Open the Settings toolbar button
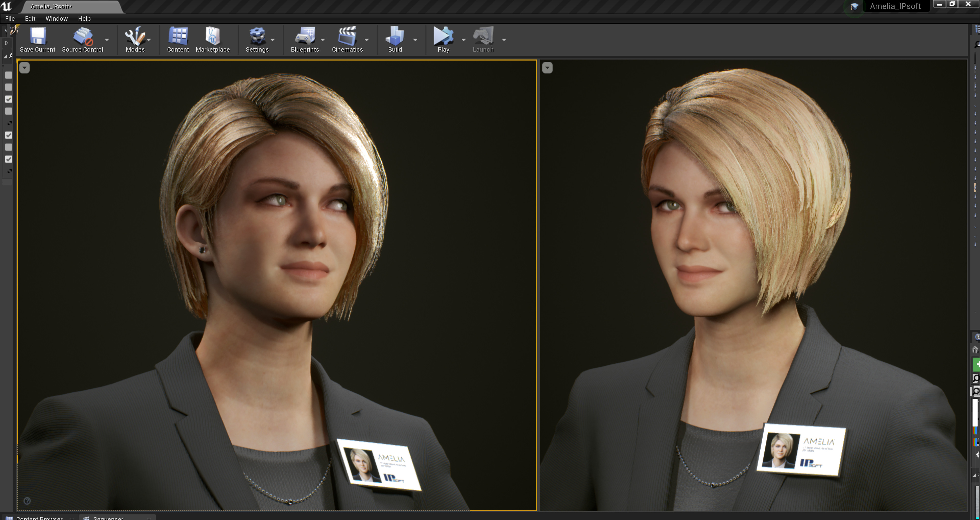The height and width of the screenshot is (520, 980). (x=257, y=40)
